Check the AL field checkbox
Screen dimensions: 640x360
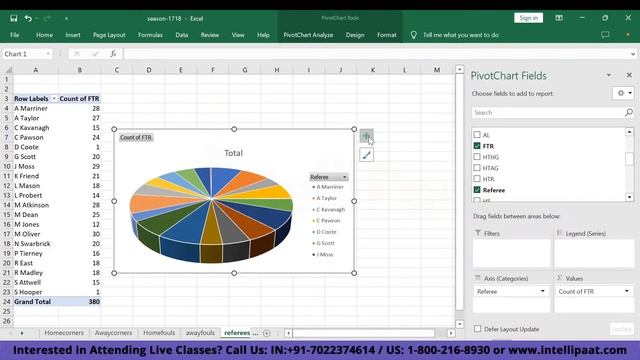[x=477, y=135]
